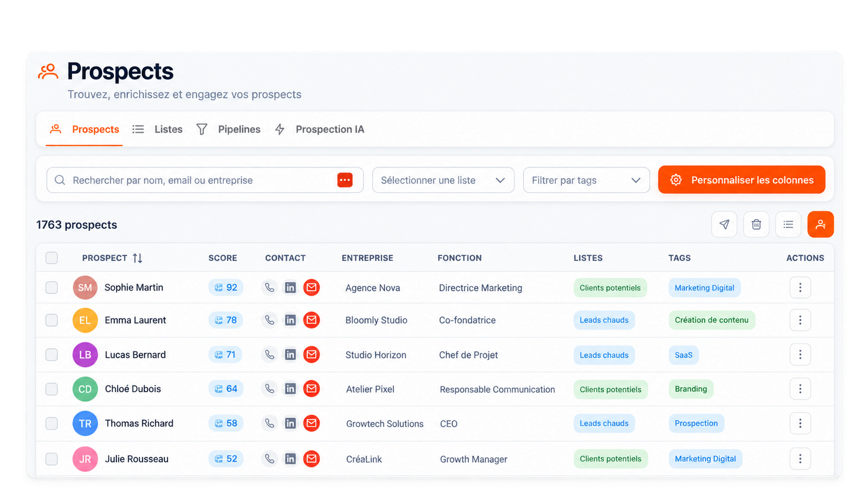868x489 pixels.
Task: Email Emma Laurent via red mail icon
Action: 311,320
